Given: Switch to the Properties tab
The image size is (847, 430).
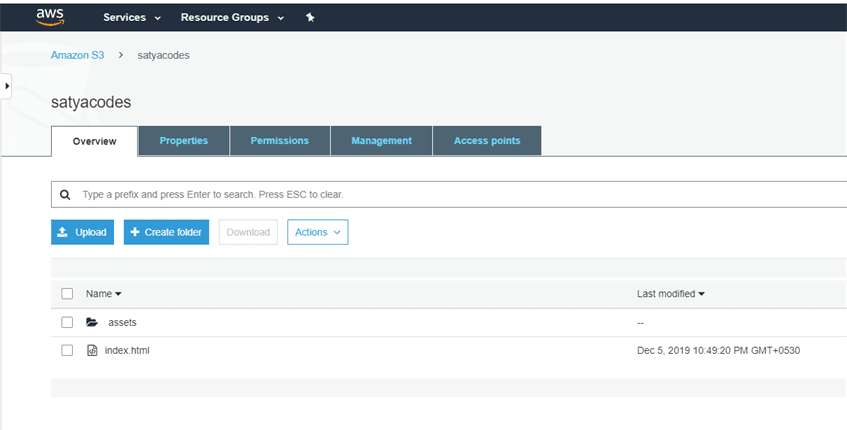Looking at the screenshot, I should [183, 141].
